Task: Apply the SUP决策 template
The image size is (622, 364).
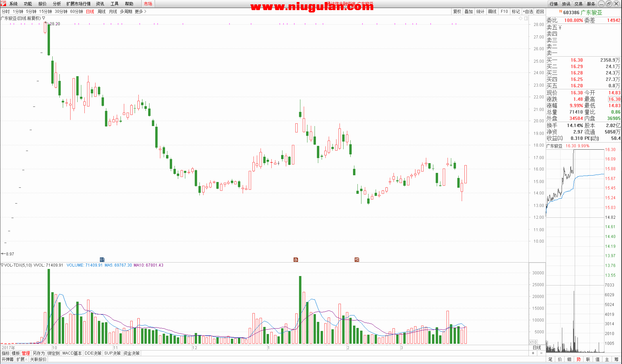Action: pyautogui.click(x=113, y=353)
